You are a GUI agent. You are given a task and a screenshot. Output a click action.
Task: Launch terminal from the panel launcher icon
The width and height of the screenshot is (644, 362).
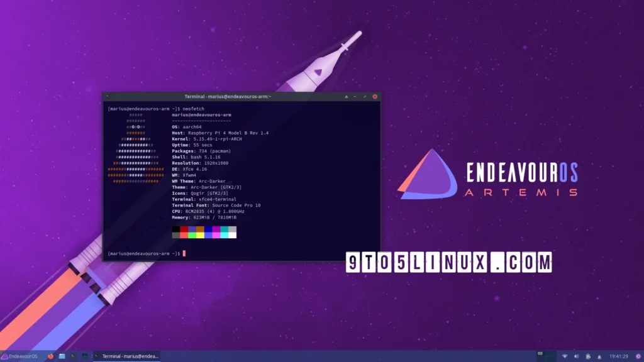click(73, 356)
